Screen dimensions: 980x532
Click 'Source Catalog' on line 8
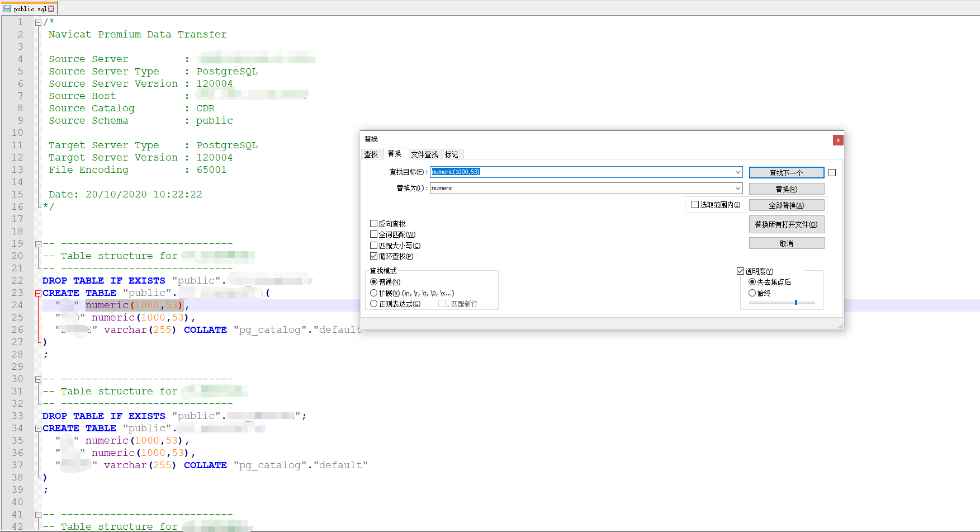click(92, 109)
